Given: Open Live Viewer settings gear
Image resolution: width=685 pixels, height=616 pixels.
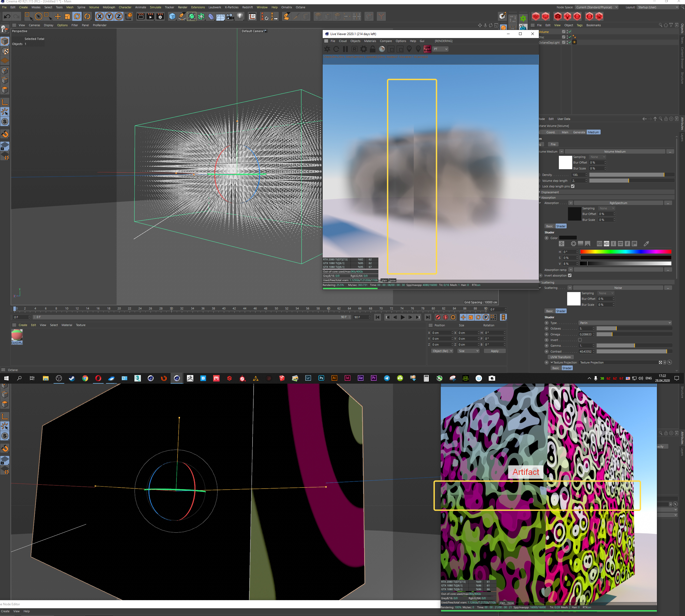Looking at the screenshot, I should (x=364, y=49).
